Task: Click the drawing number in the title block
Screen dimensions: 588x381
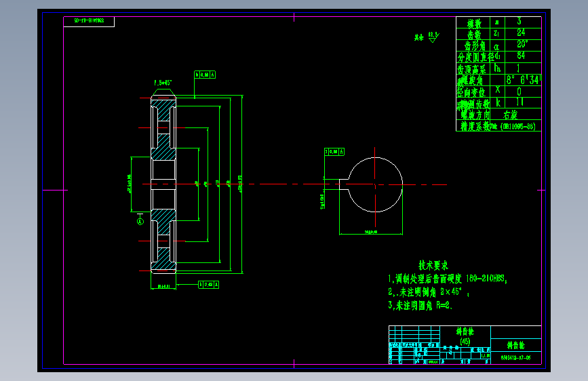Action: 515,358
